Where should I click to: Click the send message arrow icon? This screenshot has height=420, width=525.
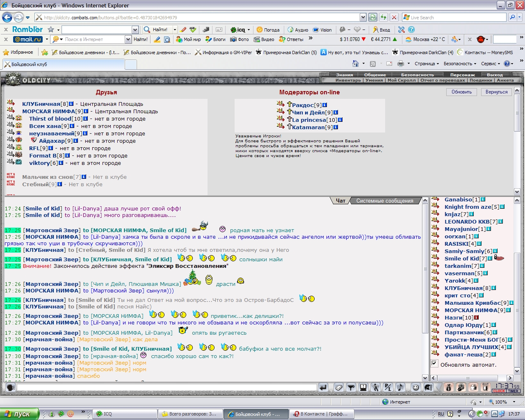tap(323, 387)
